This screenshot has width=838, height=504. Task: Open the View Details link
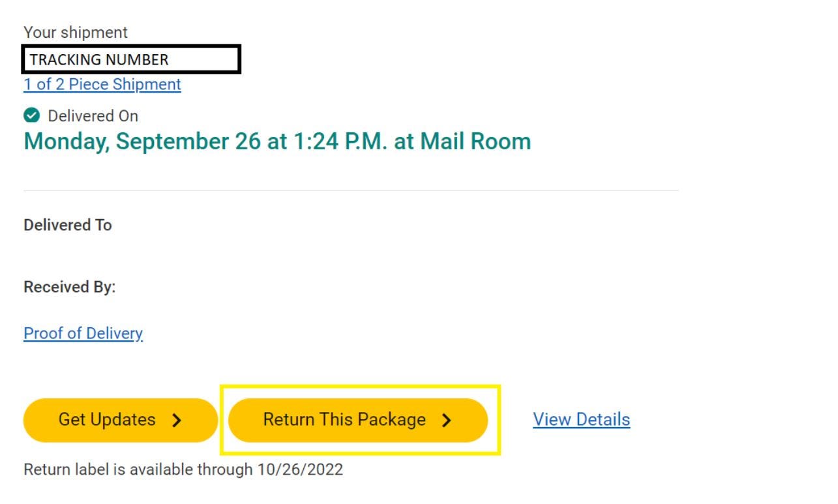tap(582, 419)
